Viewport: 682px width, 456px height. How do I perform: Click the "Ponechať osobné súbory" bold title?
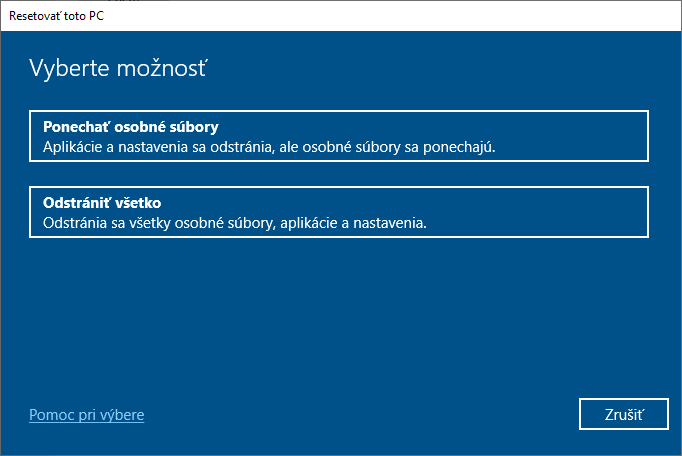(x=130, y=127)
